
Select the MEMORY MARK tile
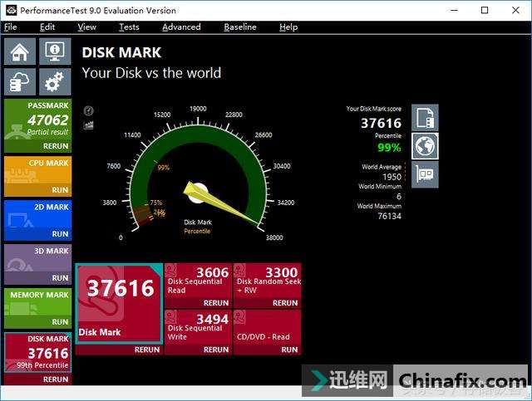(38, 309)
